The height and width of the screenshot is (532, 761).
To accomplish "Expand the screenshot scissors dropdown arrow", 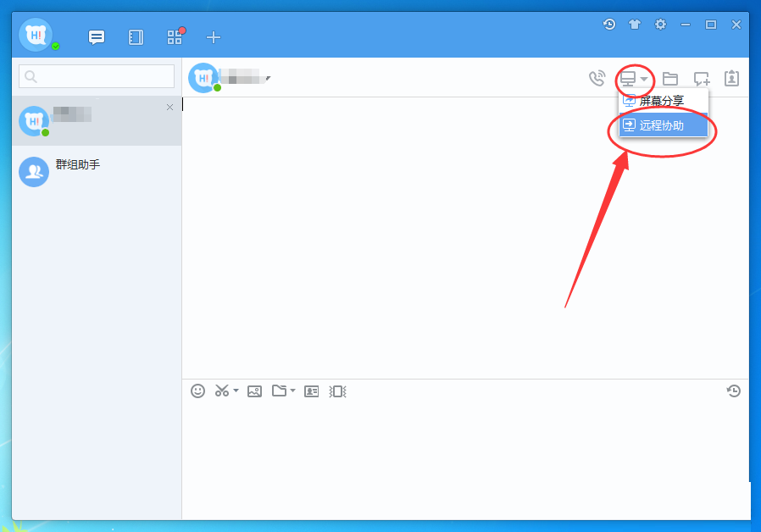I will pyautogui.click(x=236, y=391).
